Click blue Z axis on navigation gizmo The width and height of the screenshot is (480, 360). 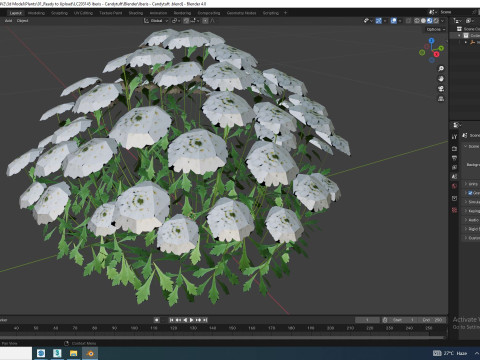[432, 41]
